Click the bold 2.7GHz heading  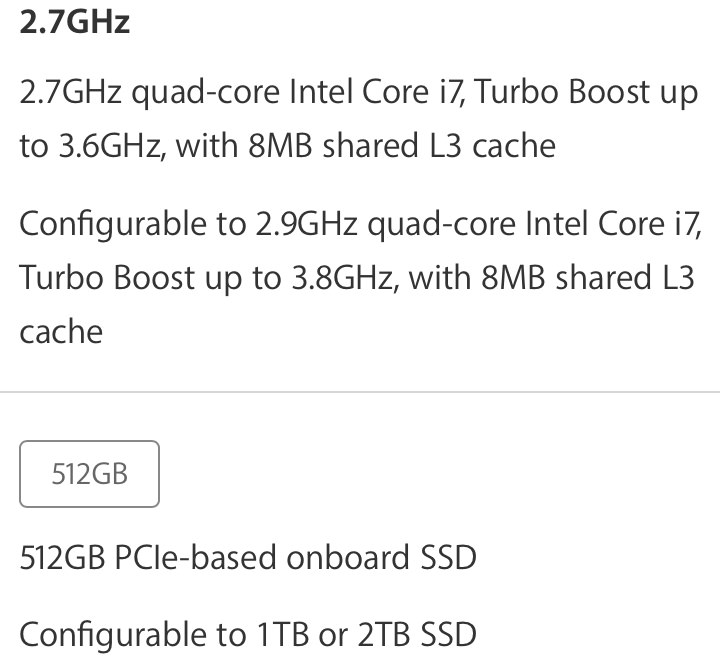(75, 22)
